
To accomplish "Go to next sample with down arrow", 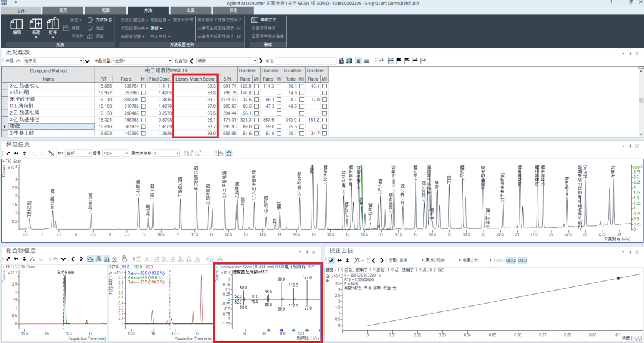I will [87, 61].
